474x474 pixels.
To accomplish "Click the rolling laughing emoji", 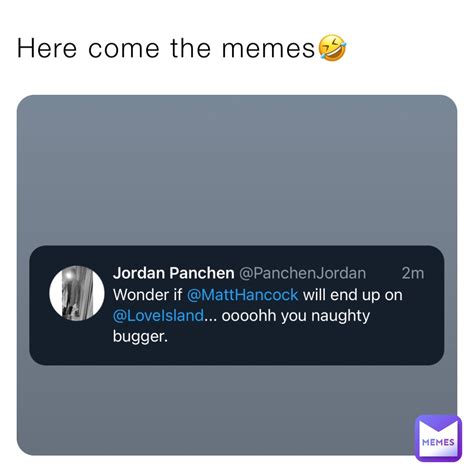I will pyautogui.click(x=333, y=47).
